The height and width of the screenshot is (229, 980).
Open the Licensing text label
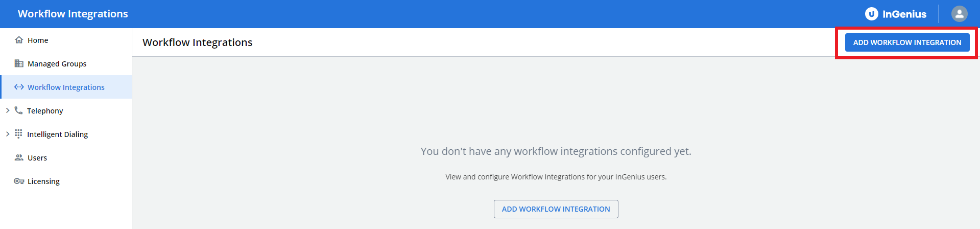coord(43,181)
